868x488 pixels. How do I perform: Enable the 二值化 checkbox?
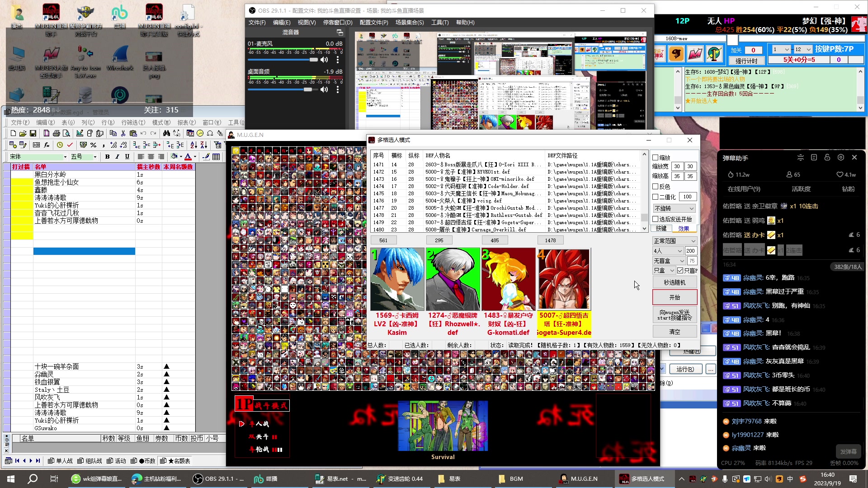[x=655, y=197]
